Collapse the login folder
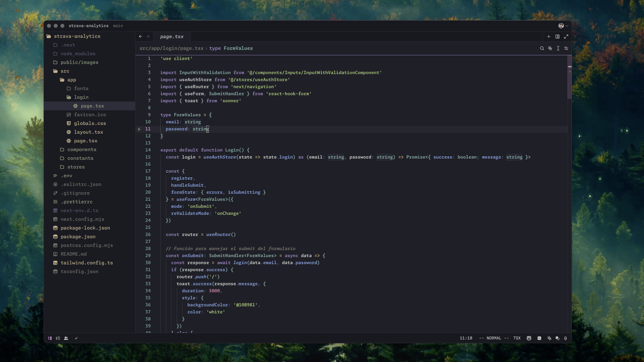 click(x=81, y=97)
